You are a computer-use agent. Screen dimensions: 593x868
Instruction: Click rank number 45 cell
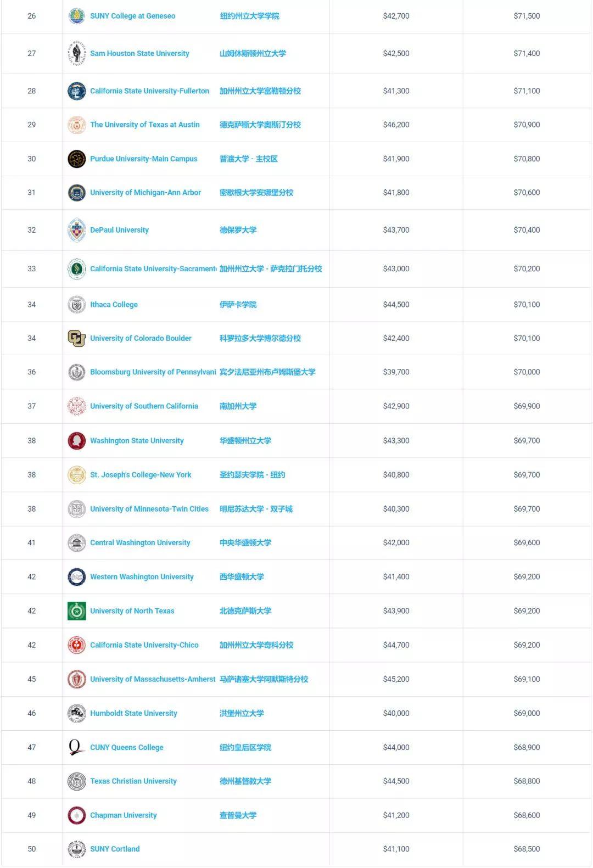(32, 679)
